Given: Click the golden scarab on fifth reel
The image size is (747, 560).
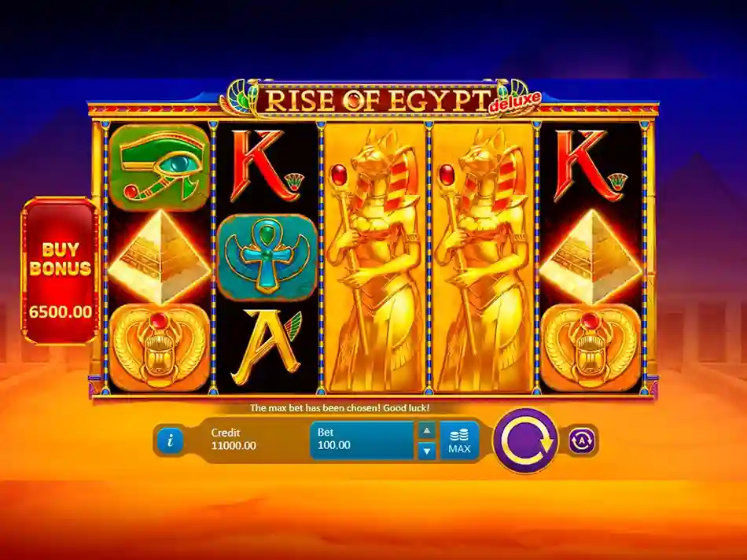Looking at the screenshot, I should click(591, 348).
